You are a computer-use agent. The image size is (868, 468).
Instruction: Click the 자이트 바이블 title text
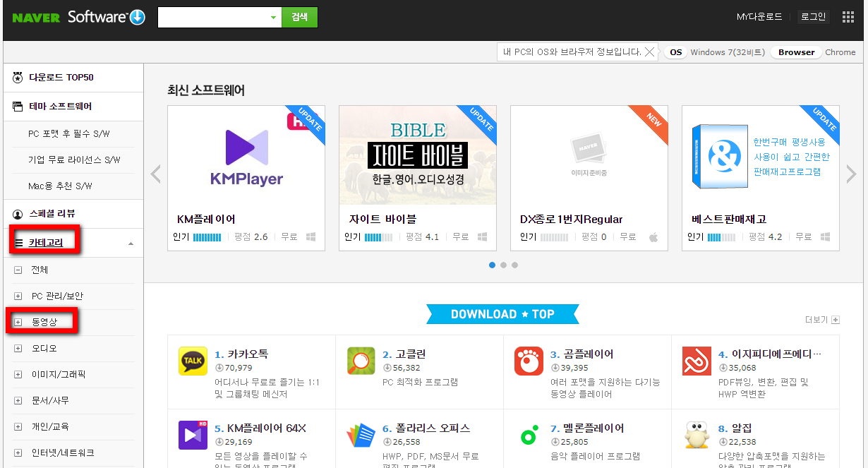coord(382,219)
